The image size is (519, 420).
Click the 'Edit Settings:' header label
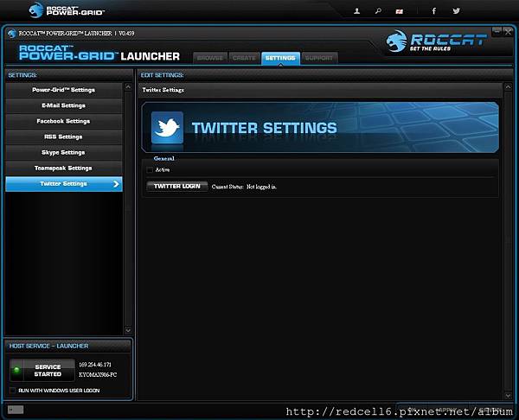(x=163, y=75)
